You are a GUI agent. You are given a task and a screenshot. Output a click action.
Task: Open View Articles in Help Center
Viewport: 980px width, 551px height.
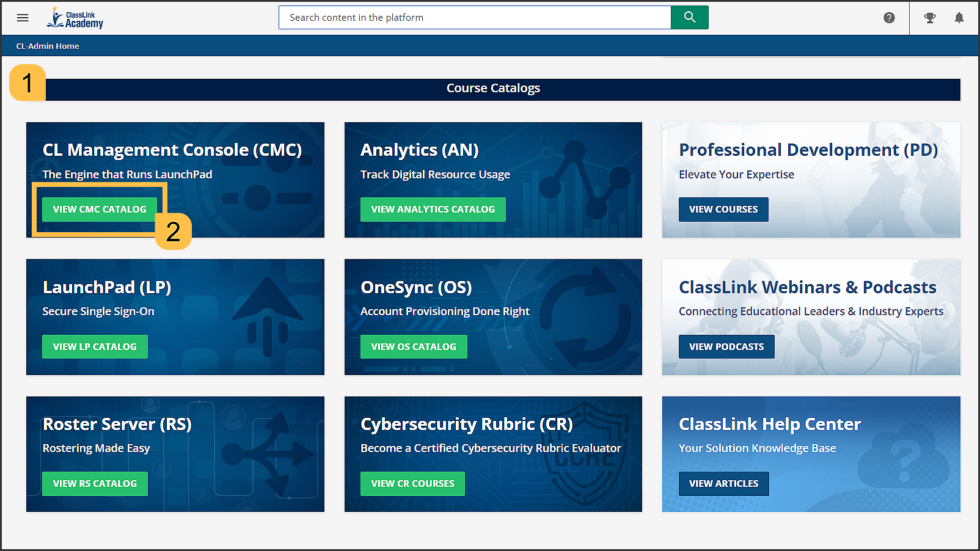click(x=723, y=483)
